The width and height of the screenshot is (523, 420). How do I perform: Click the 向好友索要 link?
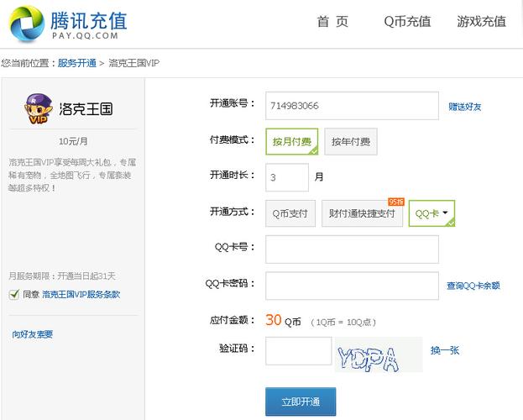(x=33, y=334)
